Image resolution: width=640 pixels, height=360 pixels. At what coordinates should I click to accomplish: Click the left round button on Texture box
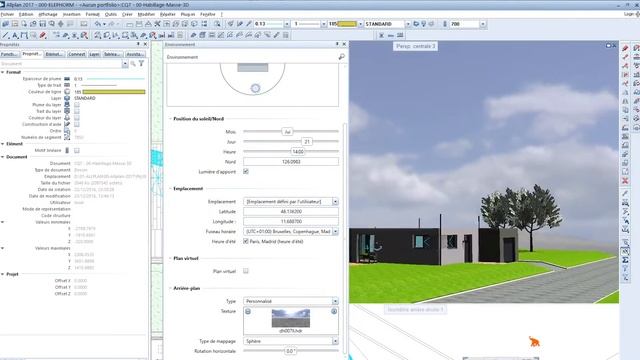click(x=248, y=311)
